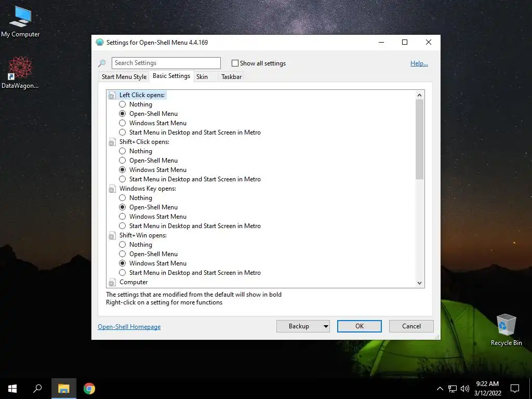Select Metro Start Screen option under Shift+Win
The height and width of the screenshot is (399, 532).
[x=123, y=273]
